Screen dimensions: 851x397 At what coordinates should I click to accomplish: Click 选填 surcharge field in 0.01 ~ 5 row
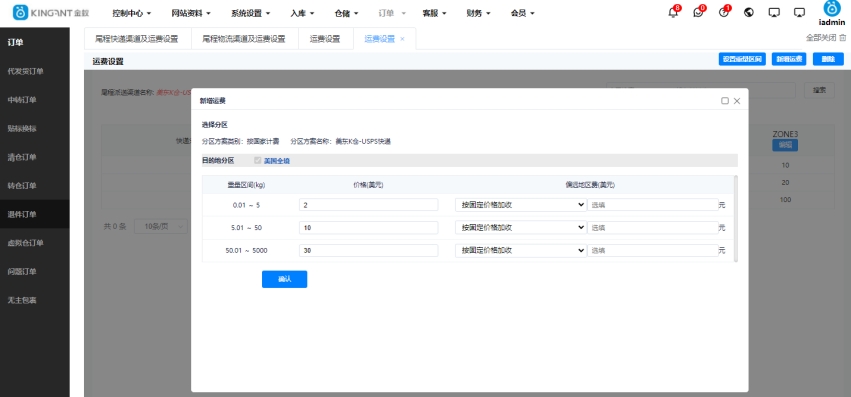point(653,205)
